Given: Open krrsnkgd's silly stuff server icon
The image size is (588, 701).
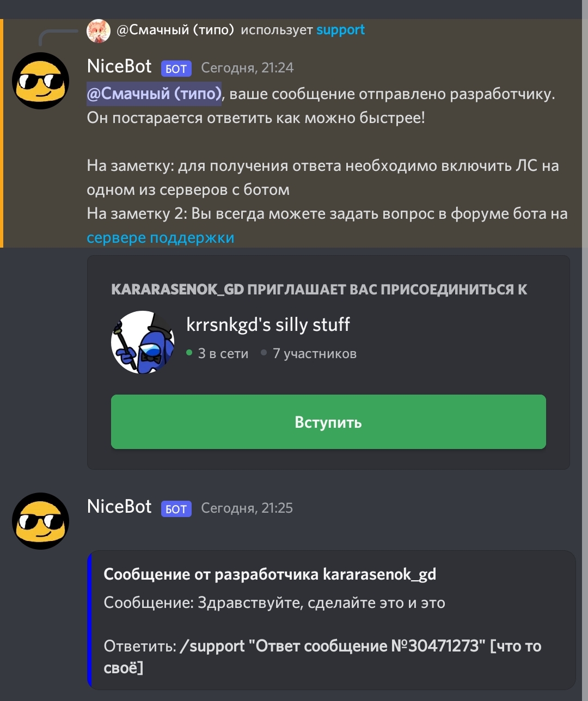Looking at the screenshot, I should (x=143, y=342).
